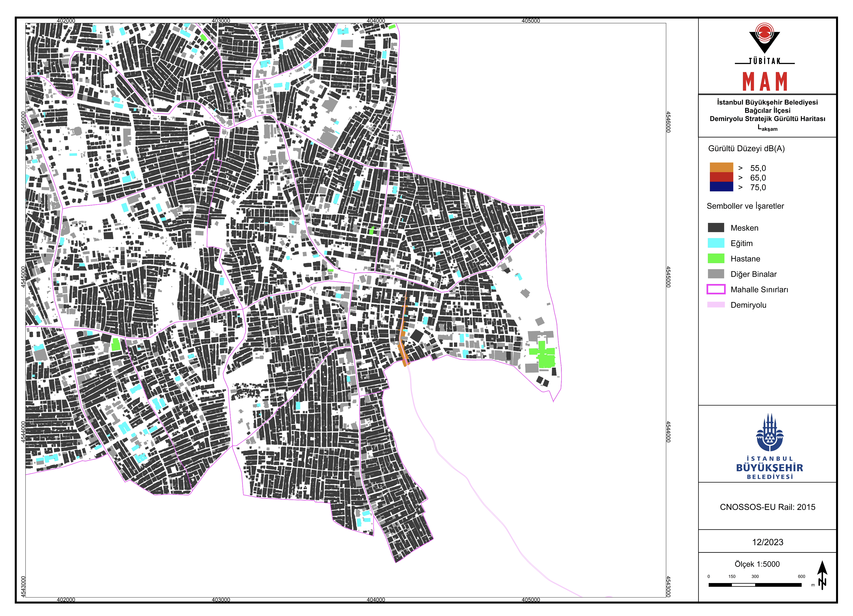Select the orange >55,0 noise level swatch
853x616 pixels.
click(721, 167)
